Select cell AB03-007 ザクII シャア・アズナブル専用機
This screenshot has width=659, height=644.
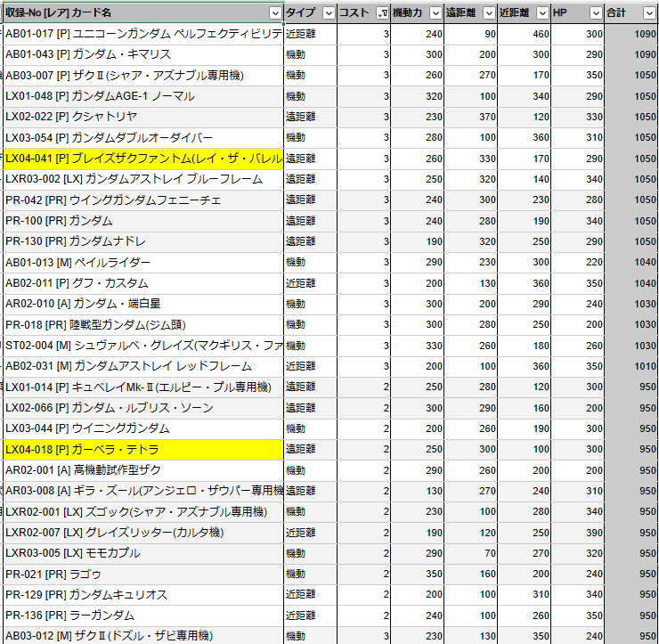(142, 76)
